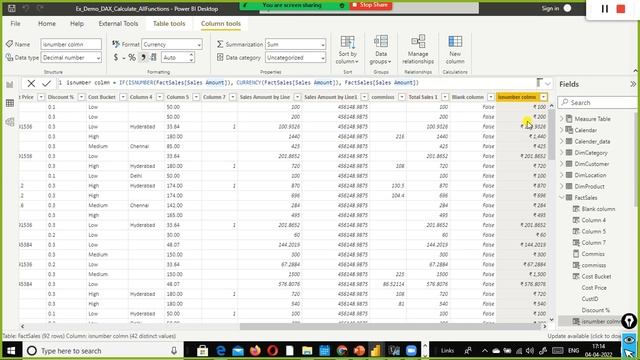Open Model view icon in sidebar
The height and width of the screenshot is (360, 640).
pyautogui.click(x=10, y=122)
